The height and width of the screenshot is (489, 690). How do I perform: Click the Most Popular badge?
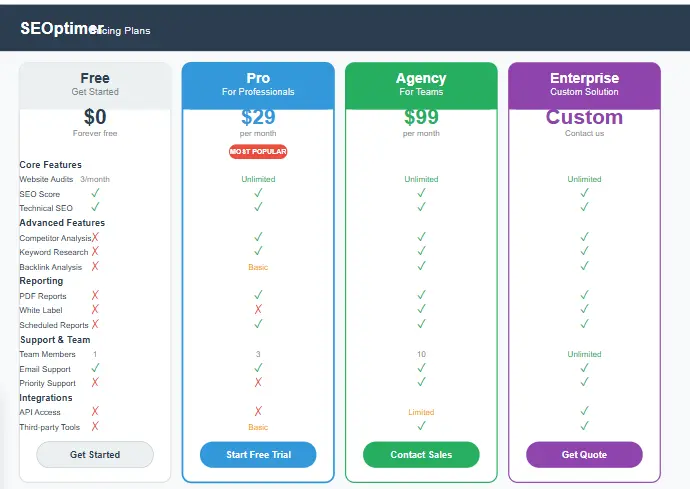click(x=258, y=152)
